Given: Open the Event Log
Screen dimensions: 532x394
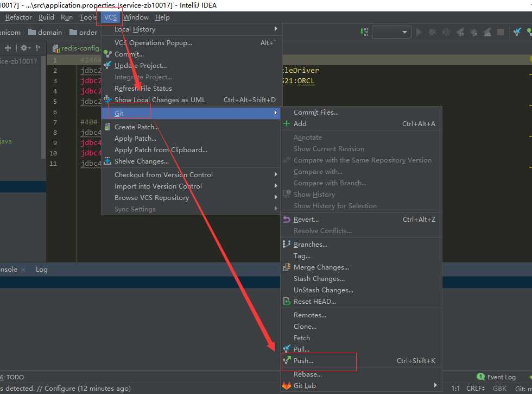Looking at the screenshot, I should tap(496, 377).
